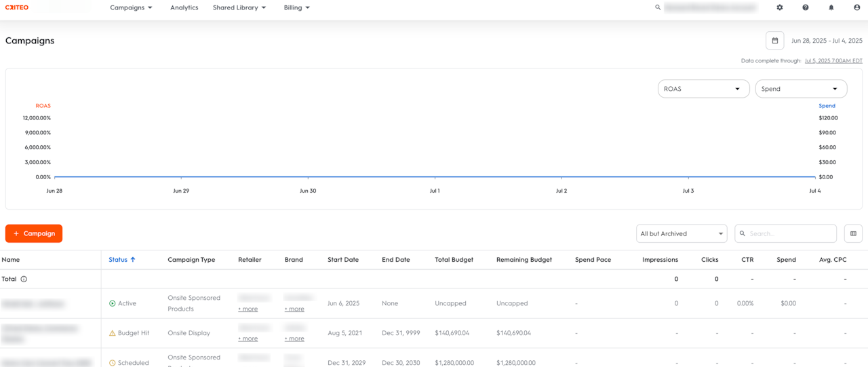Open the user account profile icon
868x367 pixels.
pos(857,7)
